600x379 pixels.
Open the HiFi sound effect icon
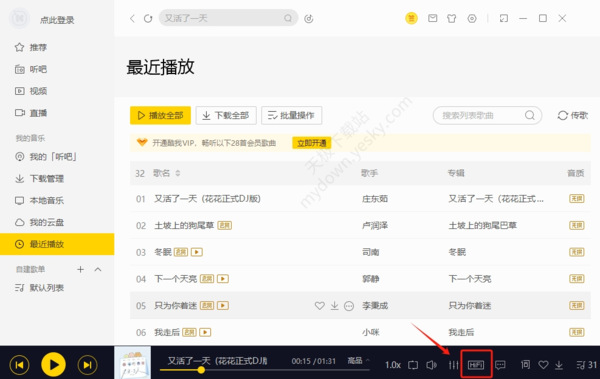point(476,365)
